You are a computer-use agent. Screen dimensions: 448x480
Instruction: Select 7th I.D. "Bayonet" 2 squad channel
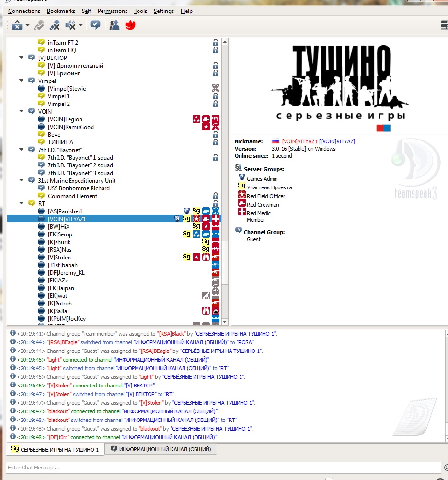pyautogui.click(x=80, y=165)
